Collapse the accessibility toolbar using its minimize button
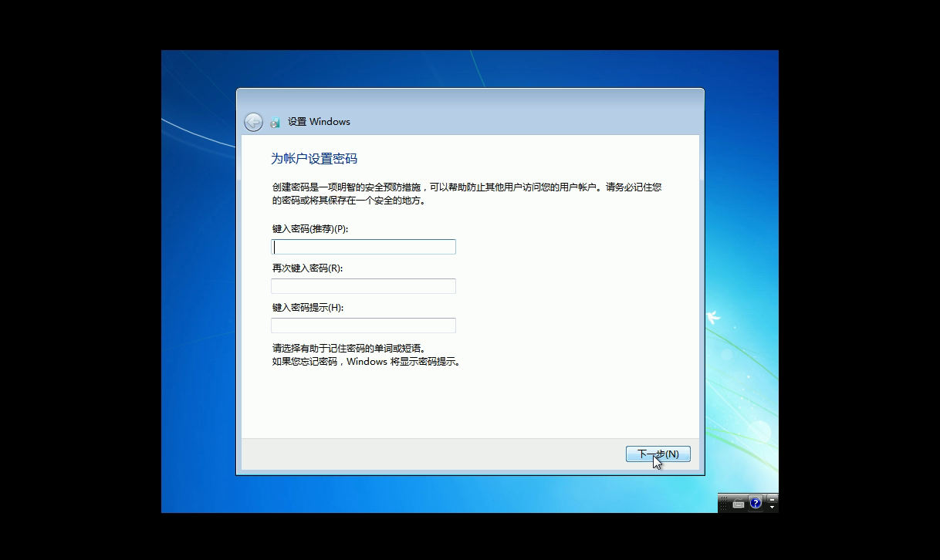The height and width of the screenshot is (560, 940). point(772,500)
